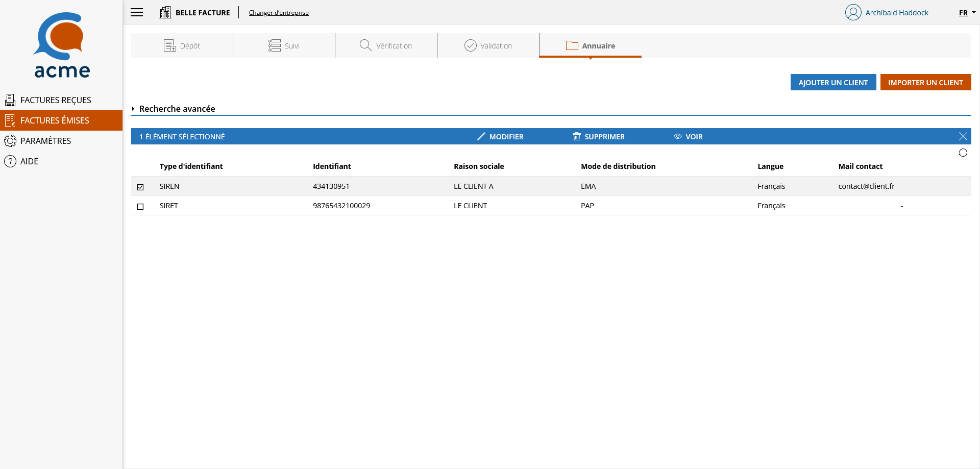Switch to the Suivi tab
Screen dimensions: 980x469
click(284, 45)
